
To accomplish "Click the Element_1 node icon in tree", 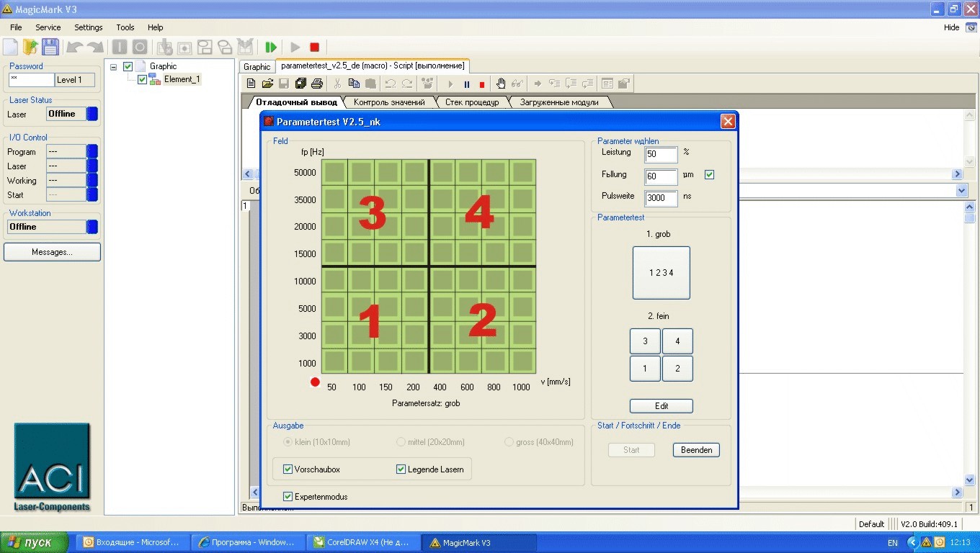I will 155,79.
